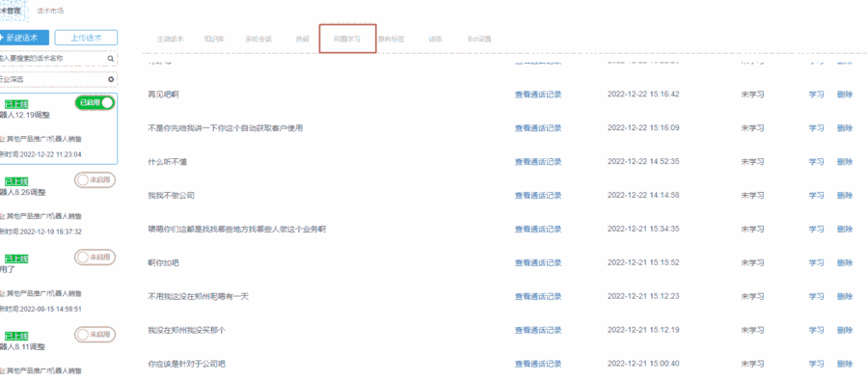The width and height of the screenshot is (868, 382).
Task: View call record for 啊你加吧
Action: point(538,263)
